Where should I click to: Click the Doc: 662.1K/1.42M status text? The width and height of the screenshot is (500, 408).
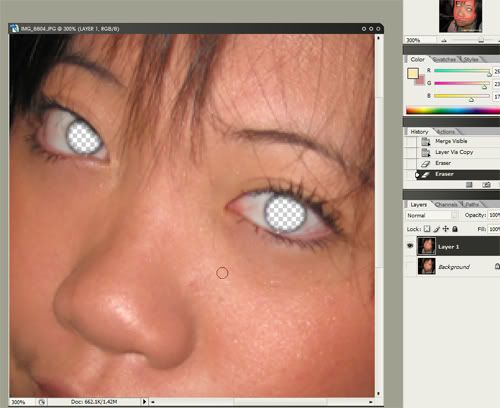(94, 402)
